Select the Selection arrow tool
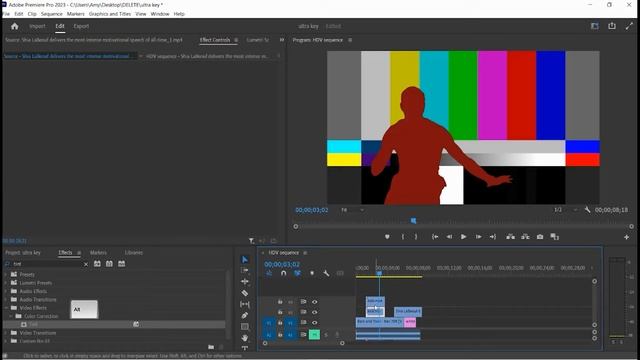 [x=244, y=260]
